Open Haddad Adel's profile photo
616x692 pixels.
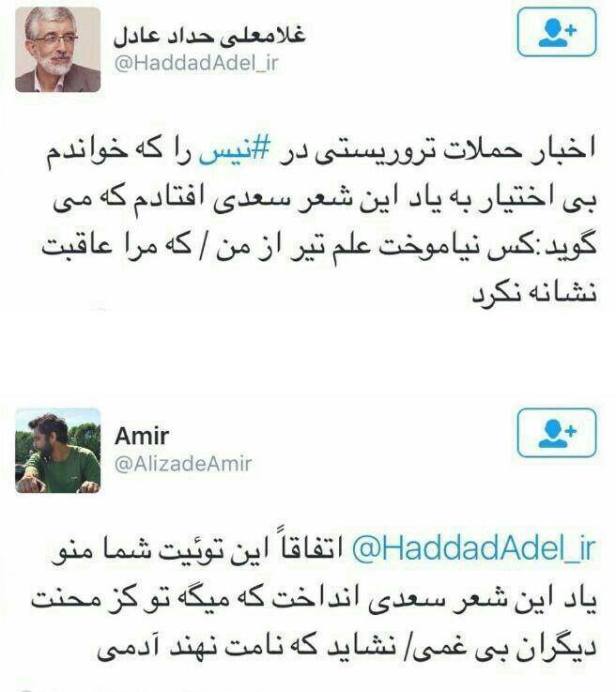(x=58, y=49)
